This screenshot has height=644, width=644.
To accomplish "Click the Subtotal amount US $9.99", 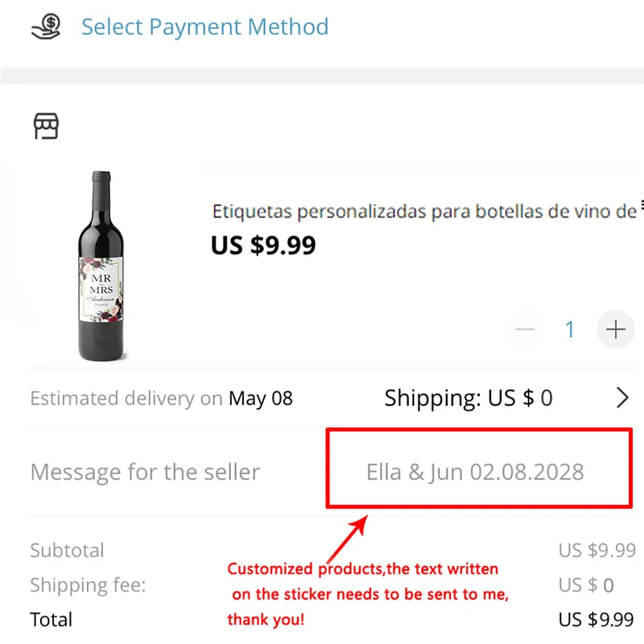I will coord(597,551).
